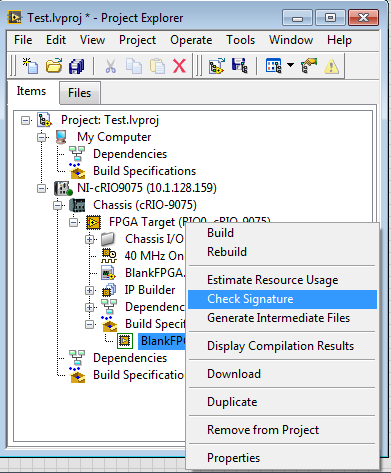Viewport: 391px width, 473px height.
Task: Click the BlankFPGA build specification icon
Action: pos(125,341)
